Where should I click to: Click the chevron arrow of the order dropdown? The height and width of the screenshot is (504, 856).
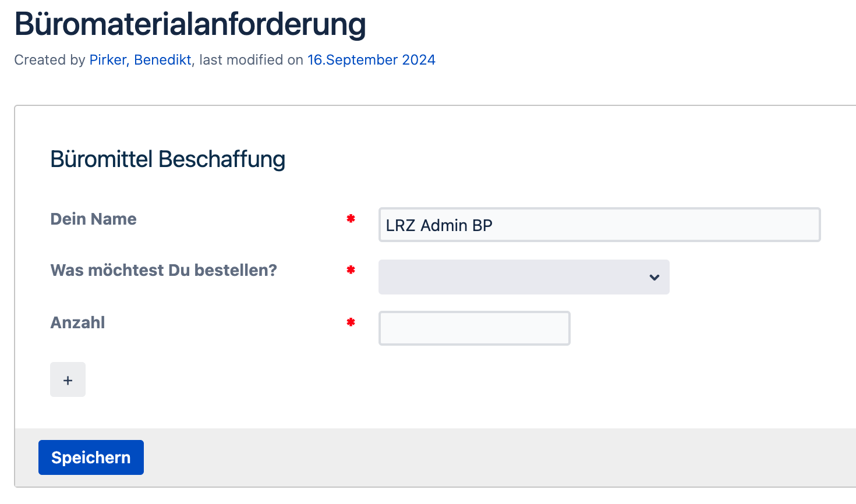pos(654,277)
